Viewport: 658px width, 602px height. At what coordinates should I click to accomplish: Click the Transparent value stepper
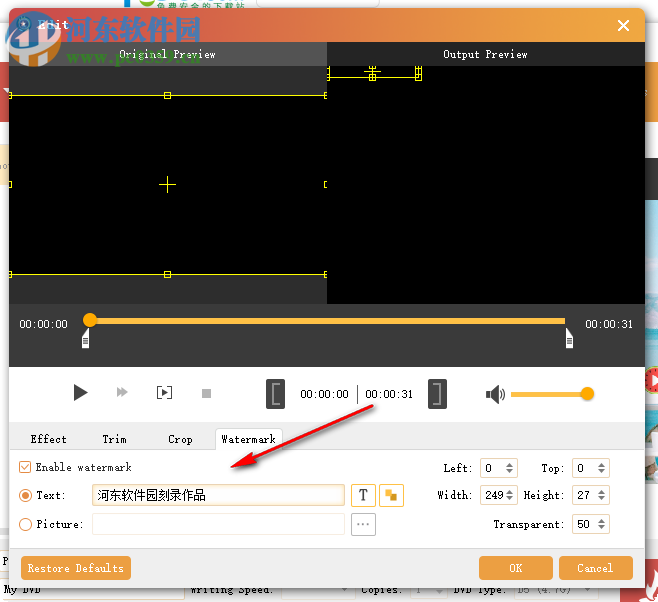(x=601, y=524)
